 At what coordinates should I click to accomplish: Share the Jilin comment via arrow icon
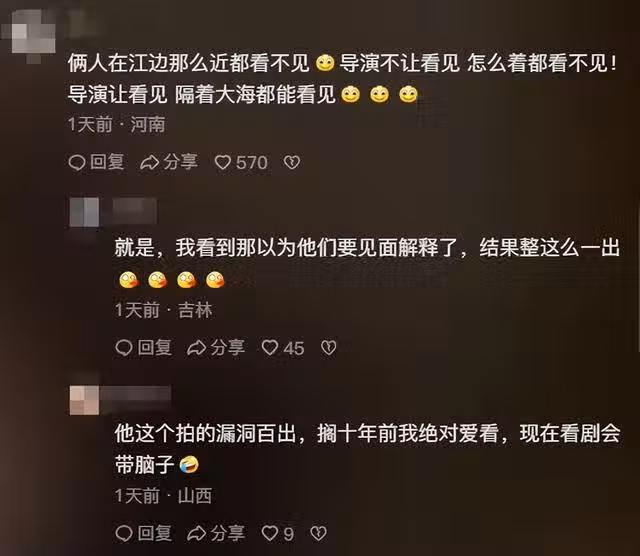coord(196,348)
